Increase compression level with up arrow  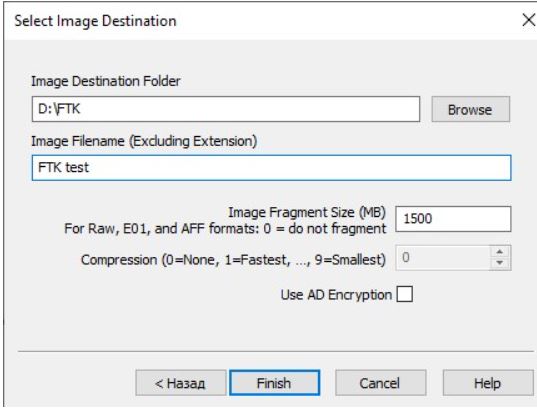pyautogui.click(x=500, y=252)
